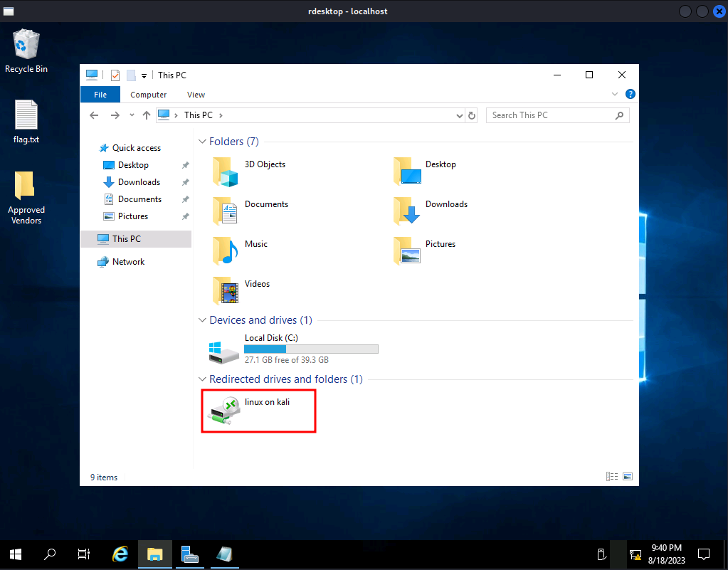Open the Windows Start menu
This screenshot has height=570, width=728.
pos(16,554)
